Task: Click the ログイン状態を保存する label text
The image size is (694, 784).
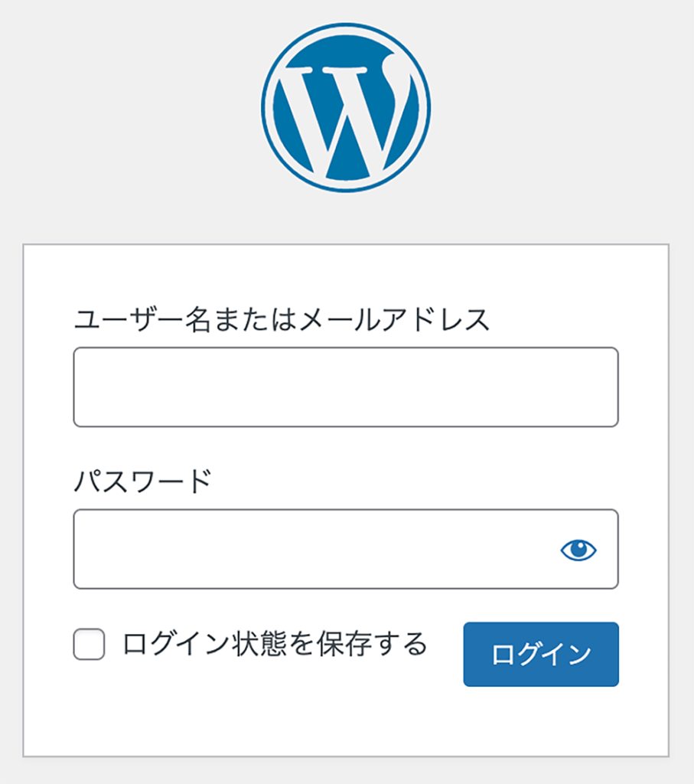Action: tap(275, 644)
